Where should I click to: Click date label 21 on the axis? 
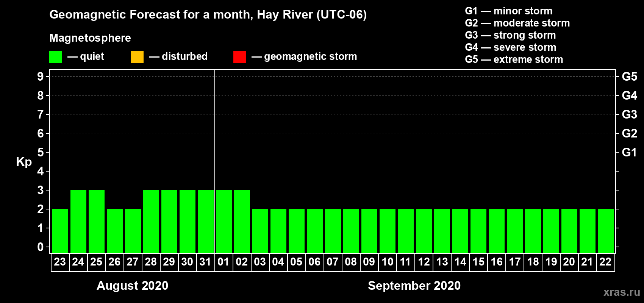click(587, 262)
